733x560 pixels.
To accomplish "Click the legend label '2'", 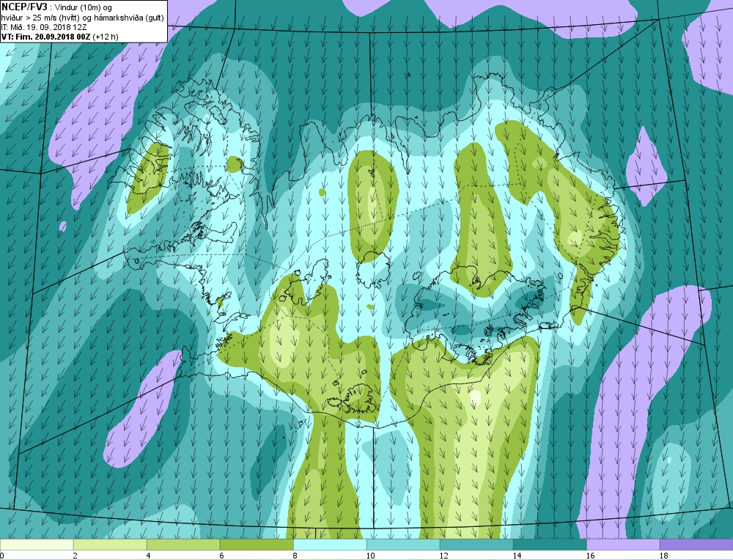I will (x=75, y=556).
